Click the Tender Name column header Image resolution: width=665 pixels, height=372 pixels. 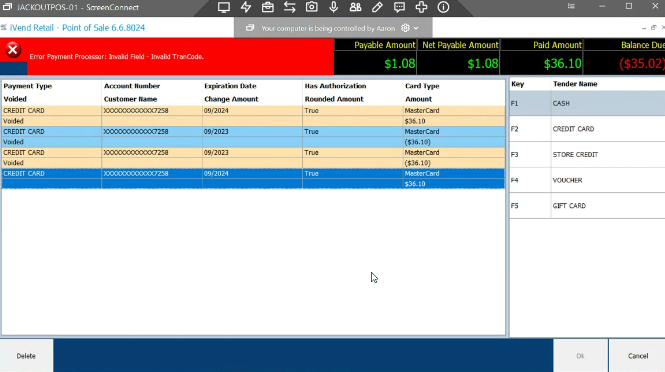coord(575,84)
